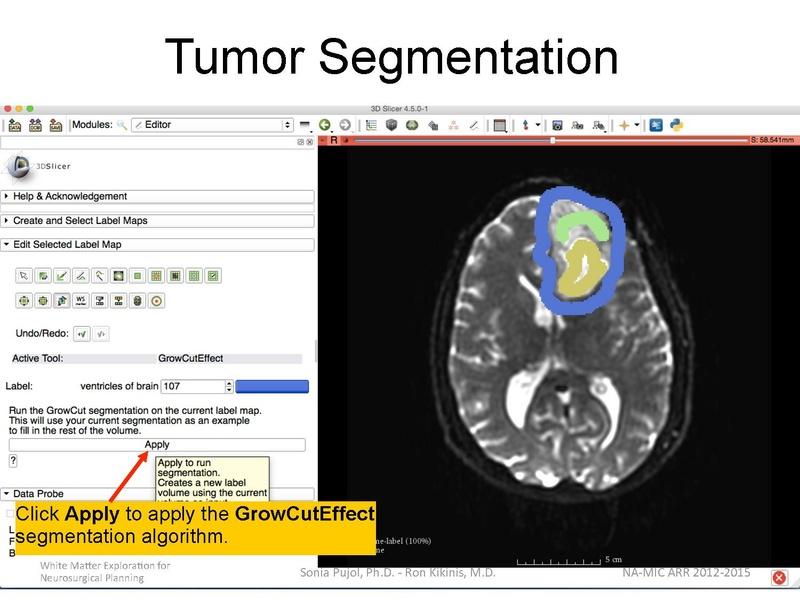
Task: Select the default arrow tool in Editor
Action: click(x=23, y=275)
